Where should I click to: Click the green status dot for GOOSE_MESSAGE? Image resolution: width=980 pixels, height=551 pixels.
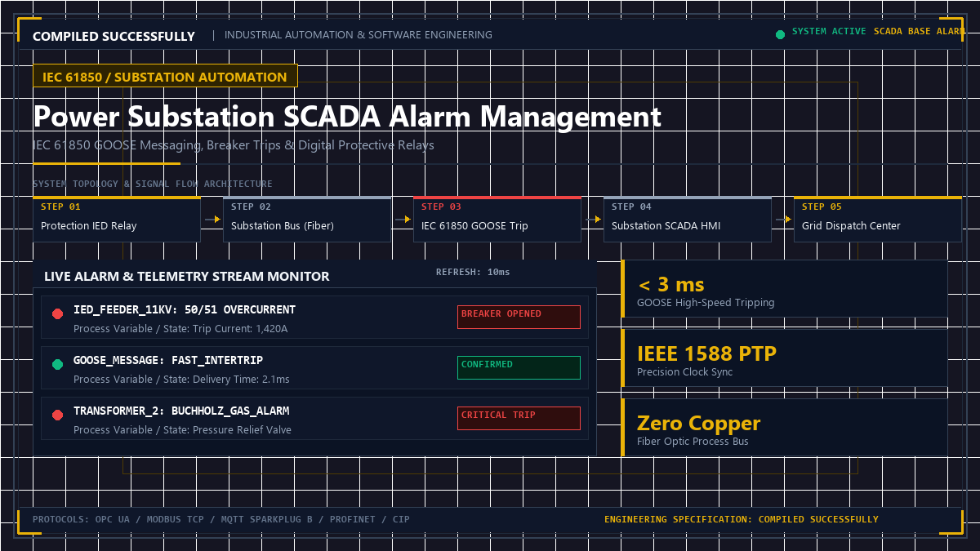[57, 365]
